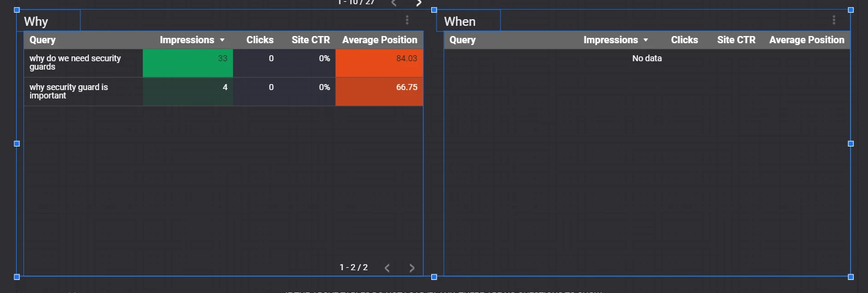Sort When table by Average Position
Viewport: 868px width, 293px height.
coord(807,40)
